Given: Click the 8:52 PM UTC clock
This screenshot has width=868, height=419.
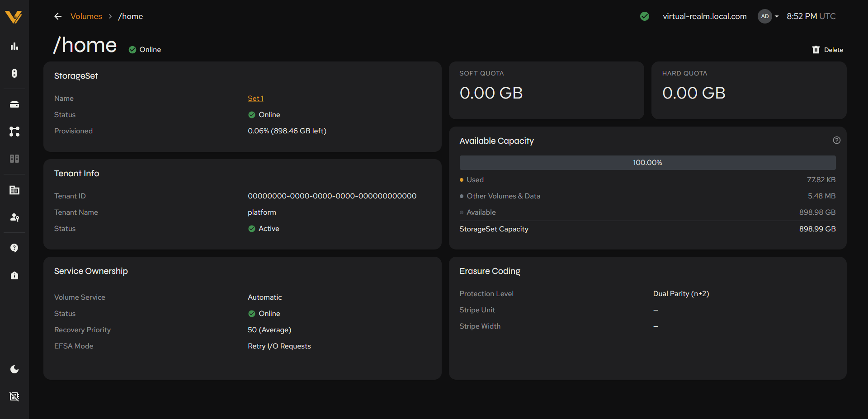Looking at the screenshot, I should (811, 16).
